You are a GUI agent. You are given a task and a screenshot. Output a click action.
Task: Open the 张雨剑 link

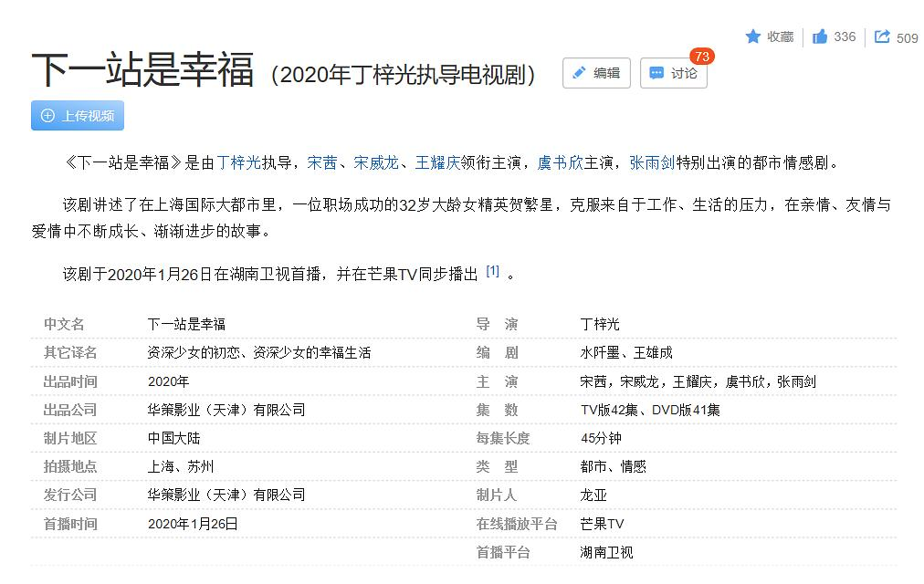pos(652,163)
